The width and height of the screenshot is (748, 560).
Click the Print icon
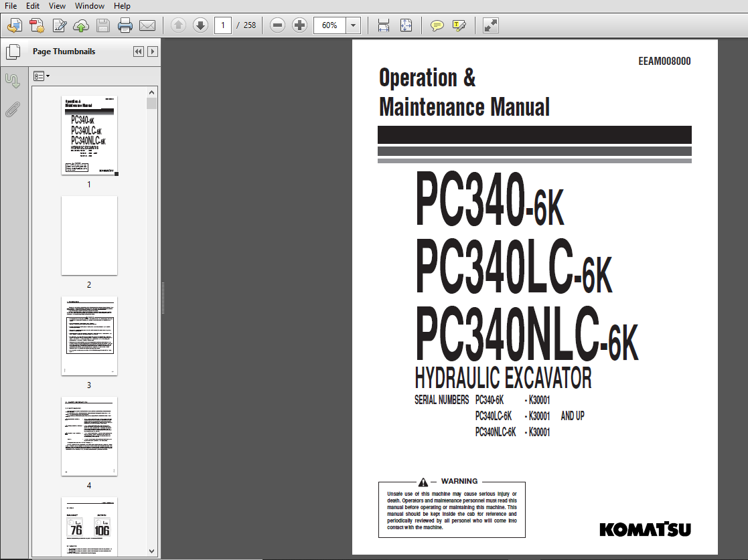pyautogui.click(x=125, y=25)
